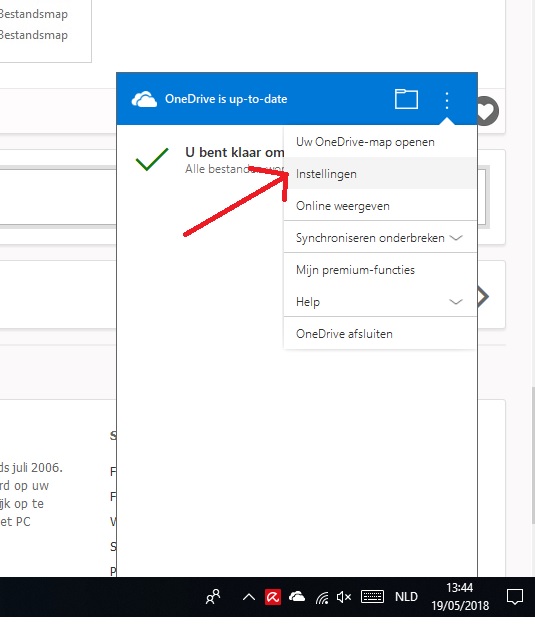Image resolution: width=535 pixels, height=626 pixels.
Task: Open the OneDrive folder icon in header
Action: [406, 99]
